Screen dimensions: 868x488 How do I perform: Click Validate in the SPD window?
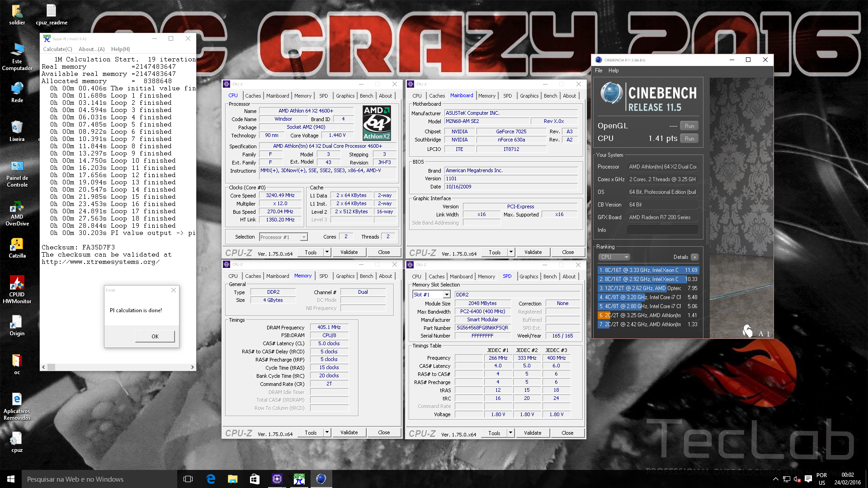pos(533,433)
